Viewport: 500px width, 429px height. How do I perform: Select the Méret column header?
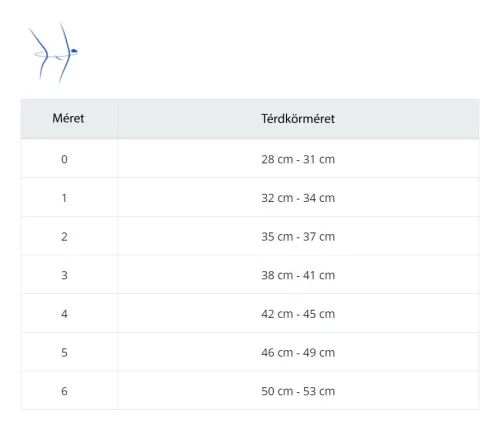68,118
